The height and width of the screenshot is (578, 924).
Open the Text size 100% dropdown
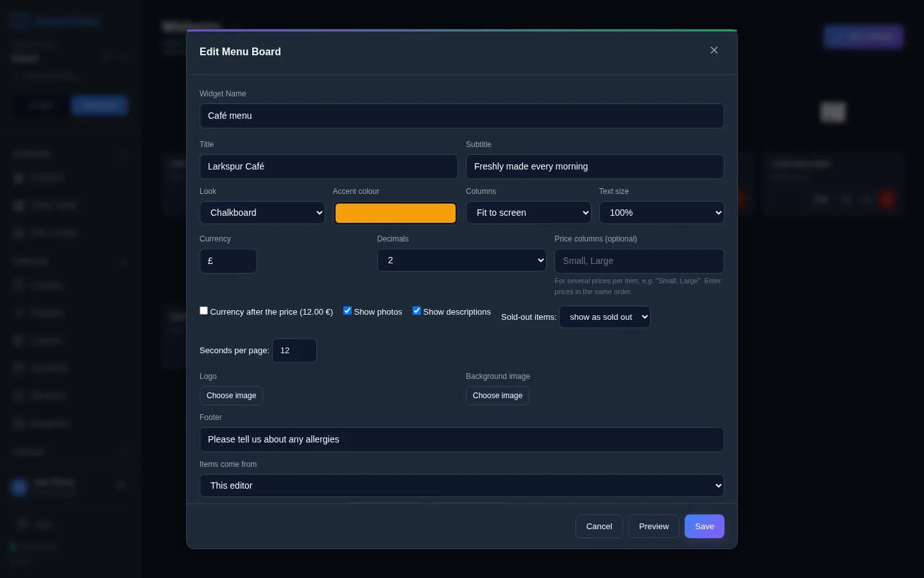point(662,213)
